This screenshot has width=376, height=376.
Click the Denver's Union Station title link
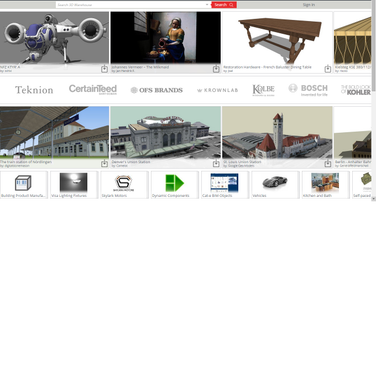click(131, 162)
